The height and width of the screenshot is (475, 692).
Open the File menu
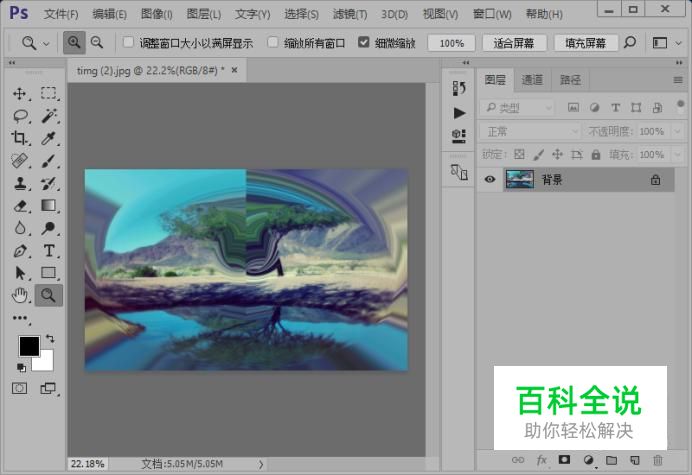tap(61, 14)
